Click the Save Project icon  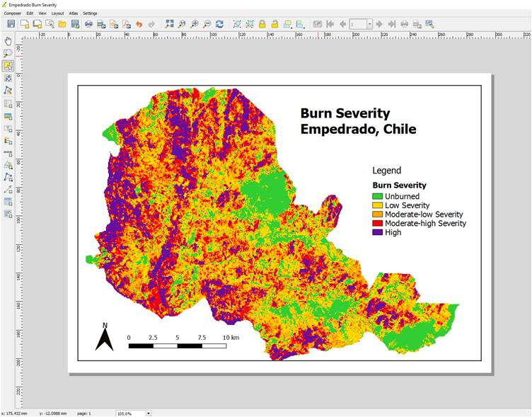[11, 24]
